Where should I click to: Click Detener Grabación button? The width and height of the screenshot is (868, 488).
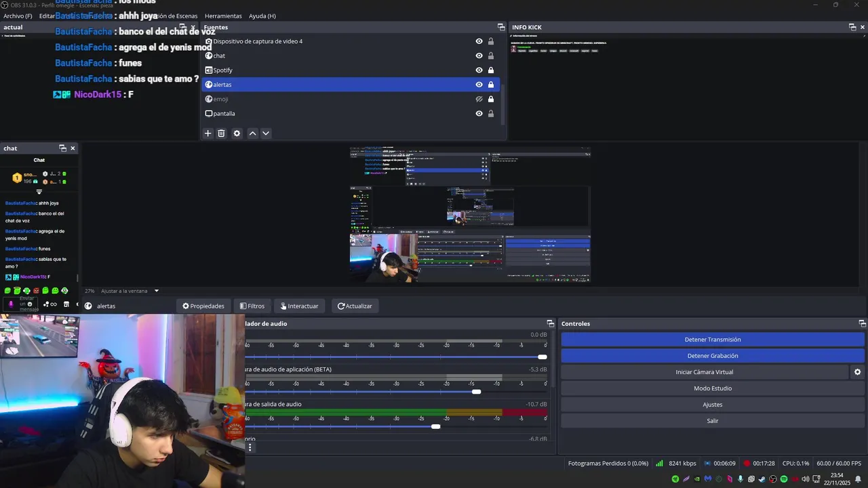(713, 356)
